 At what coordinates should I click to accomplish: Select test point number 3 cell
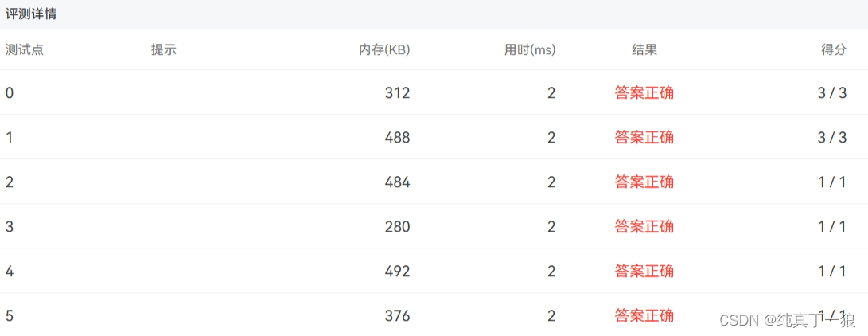pos(10,226)
